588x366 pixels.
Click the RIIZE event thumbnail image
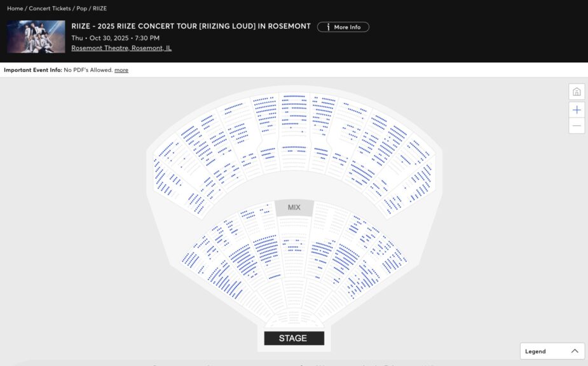36,36
